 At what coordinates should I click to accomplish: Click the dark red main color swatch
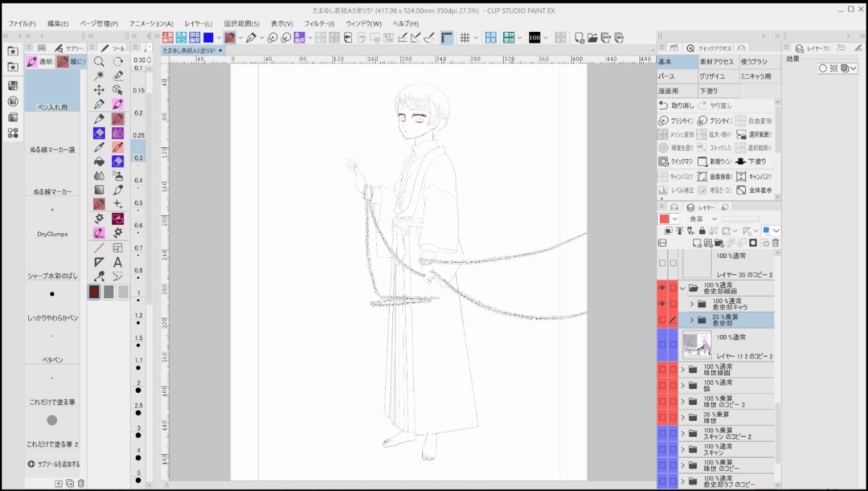click(95, 292)
